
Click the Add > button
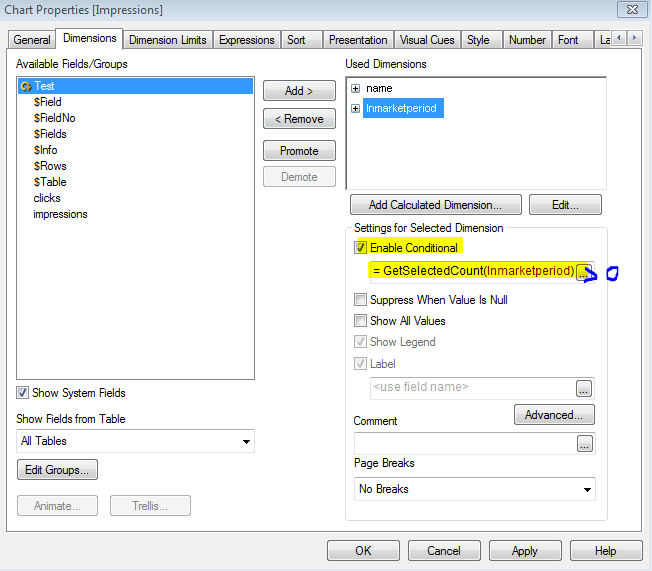(x=299, y=91)
